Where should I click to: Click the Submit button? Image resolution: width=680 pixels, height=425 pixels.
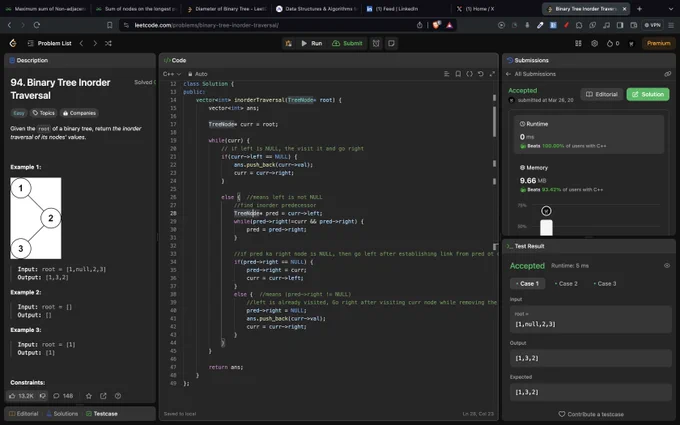coord(347,43)
